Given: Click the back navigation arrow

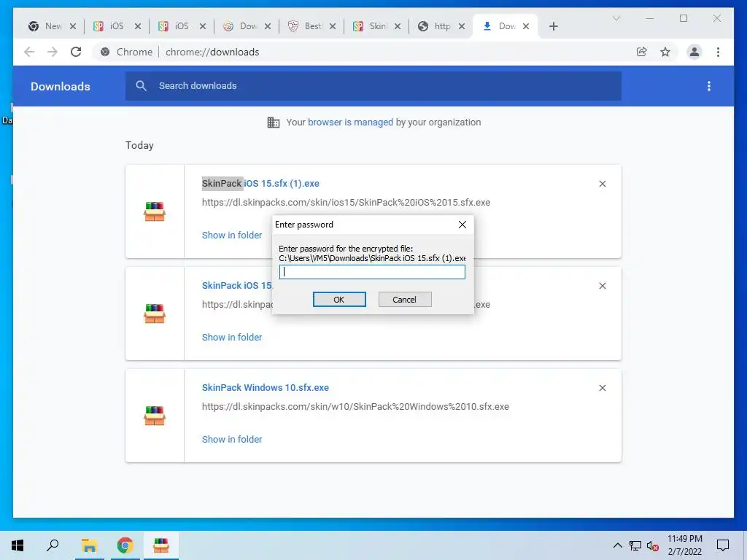Looking at the screenshot, I should click(x=29, y=52).
